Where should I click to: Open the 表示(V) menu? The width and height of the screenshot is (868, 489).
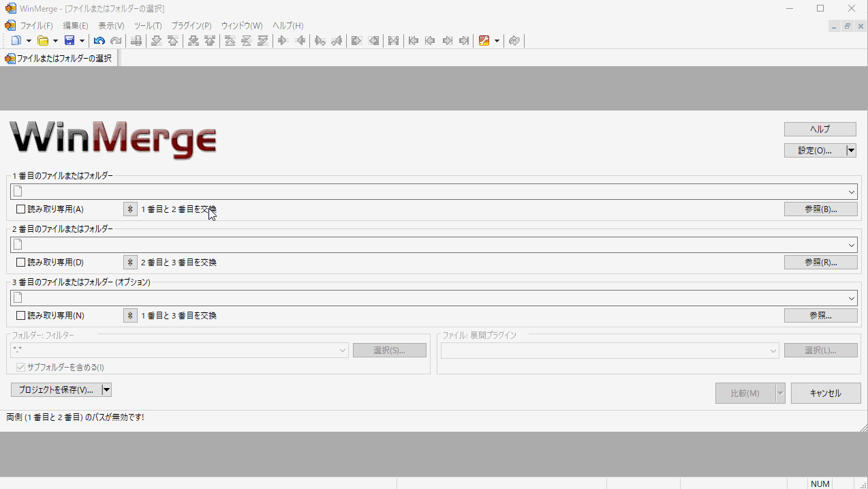(111, 25)
